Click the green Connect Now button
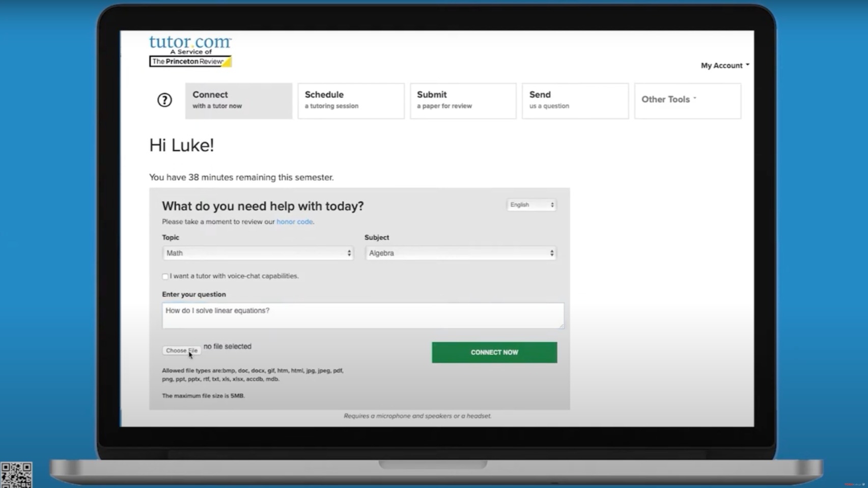 (x=494, y=352)
